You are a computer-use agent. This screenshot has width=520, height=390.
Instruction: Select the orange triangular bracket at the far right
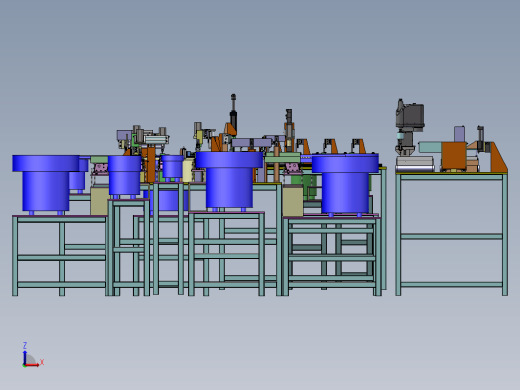499,157
